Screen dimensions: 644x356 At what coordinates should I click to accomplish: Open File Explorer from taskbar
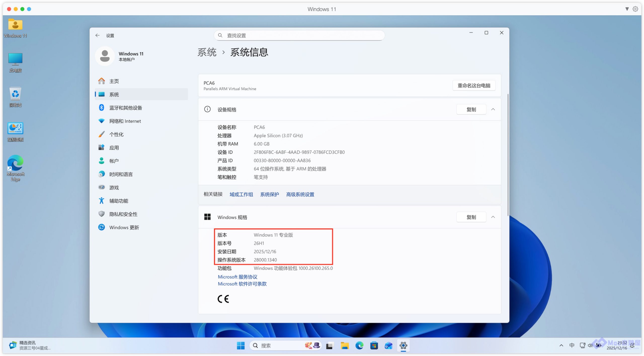tap(344, 346)
